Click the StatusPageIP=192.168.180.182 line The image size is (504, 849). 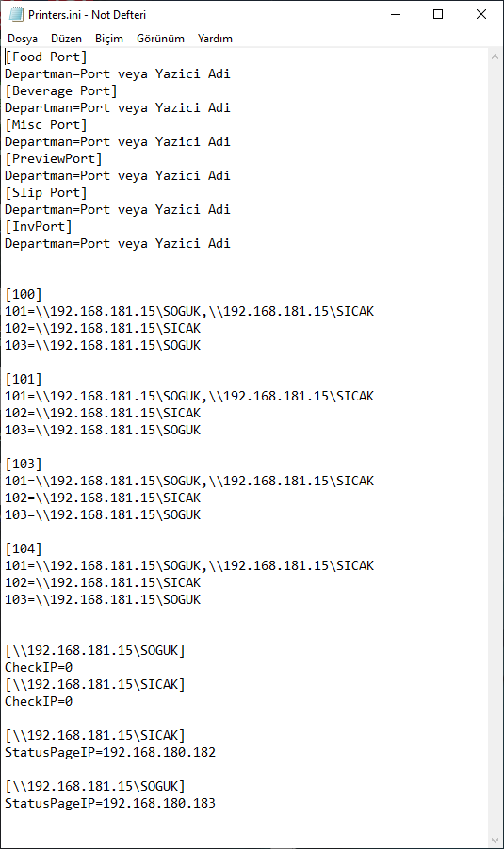pyautogui.click(x=110, y=752)
